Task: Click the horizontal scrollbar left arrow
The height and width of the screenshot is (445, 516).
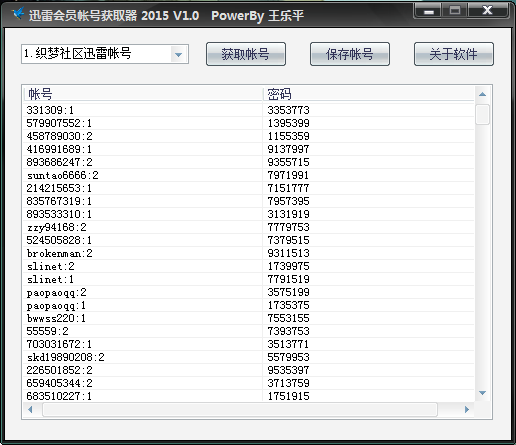Action: pos(30,409)
